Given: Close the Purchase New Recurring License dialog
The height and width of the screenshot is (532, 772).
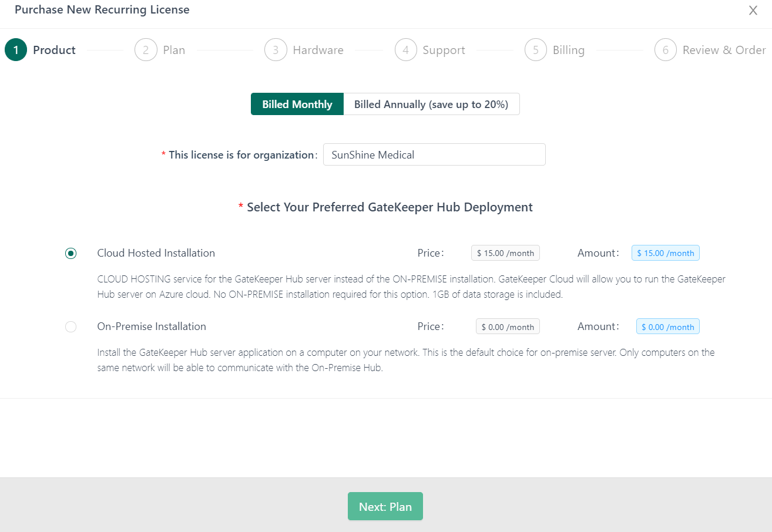Looking at the screenshot, I should [x=753, y=11].
